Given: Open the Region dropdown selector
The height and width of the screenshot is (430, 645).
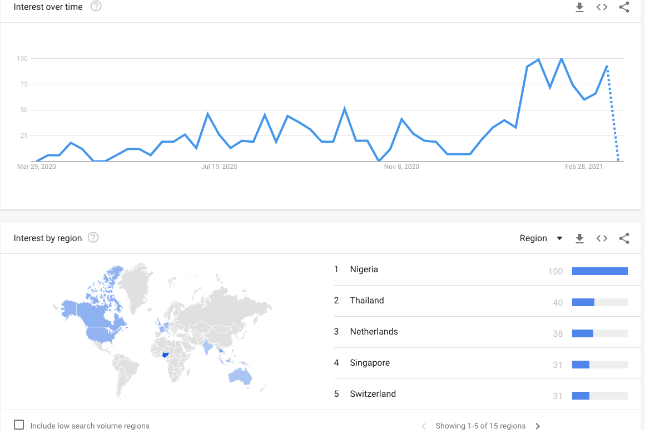Looking at the screenshot, I should [x=541, y=238].
